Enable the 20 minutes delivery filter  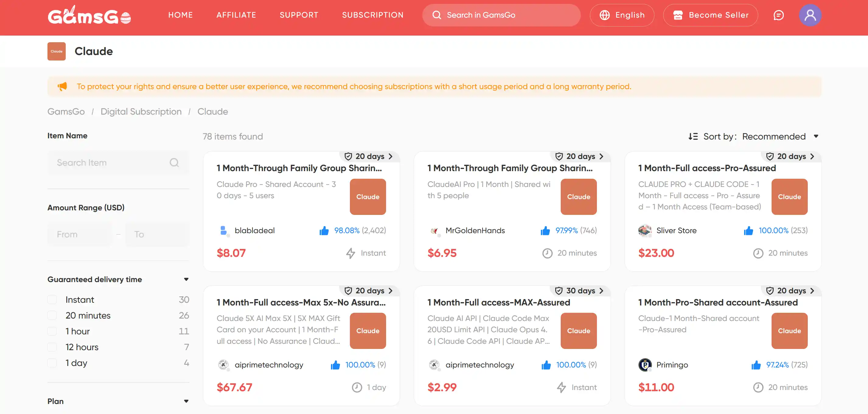[52, 316]
